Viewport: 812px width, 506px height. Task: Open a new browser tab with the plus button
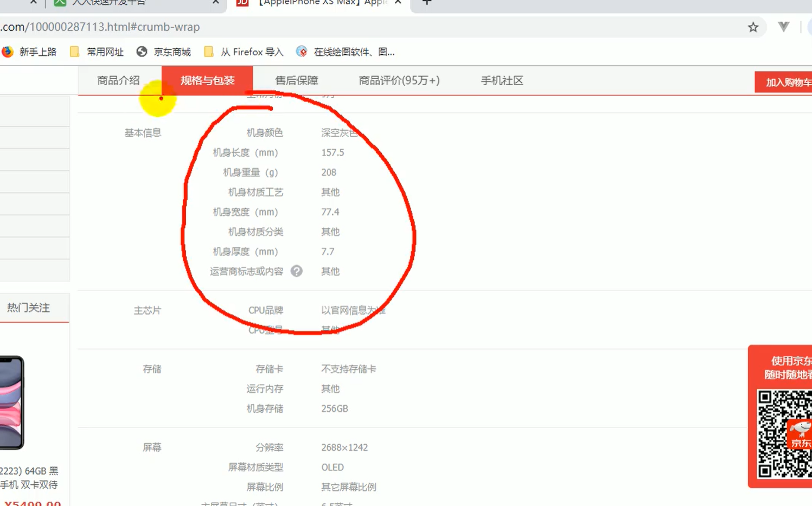[x=427, y=2]
